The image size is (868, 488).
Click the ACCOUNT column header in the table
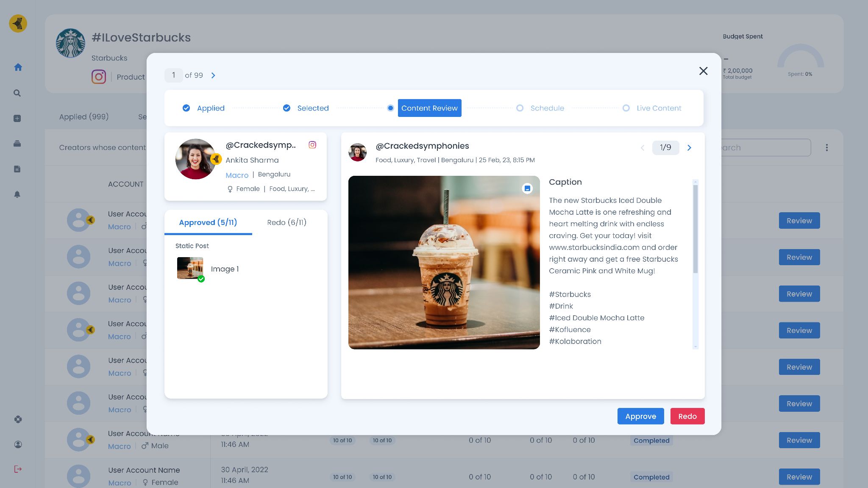pyautogui.click(x=126, y=184)
